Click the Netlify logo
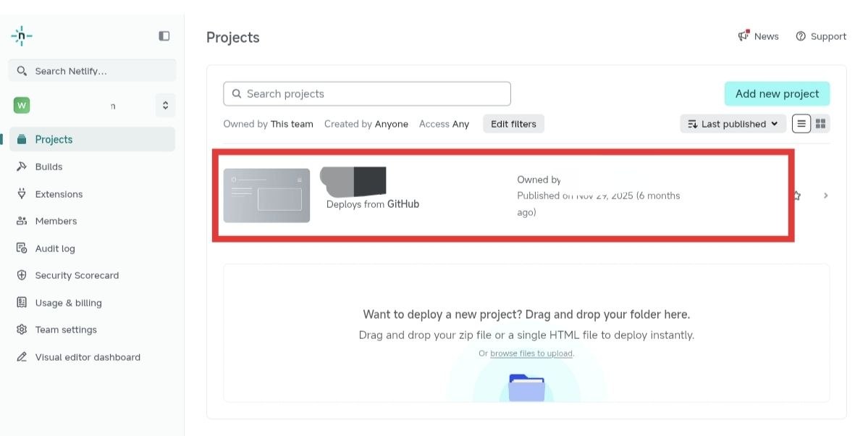868x436 pixels. [x=22, y=36]
